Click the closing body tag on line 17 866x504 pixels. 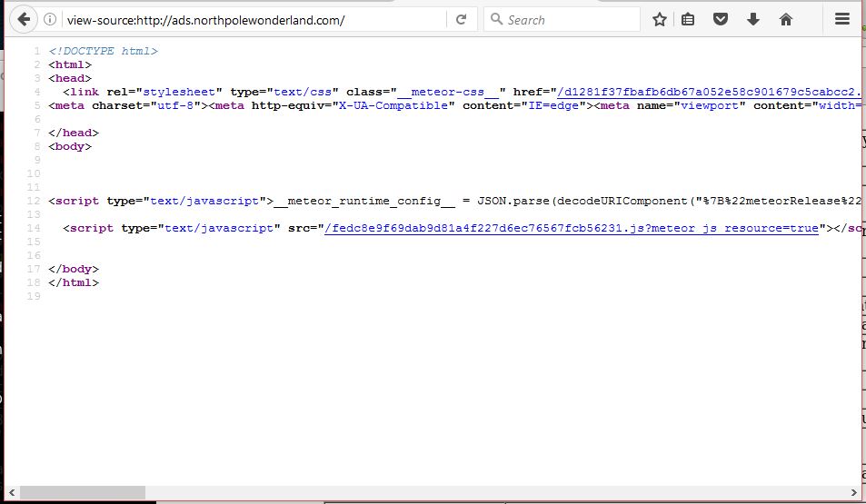pos(74,269)
